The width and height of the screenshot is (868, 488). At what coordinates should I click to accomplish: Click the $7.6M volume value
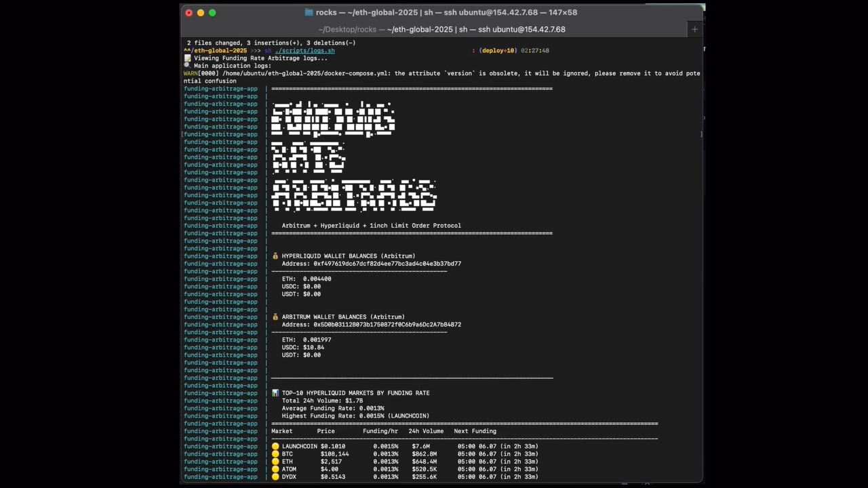pos(420,447)
